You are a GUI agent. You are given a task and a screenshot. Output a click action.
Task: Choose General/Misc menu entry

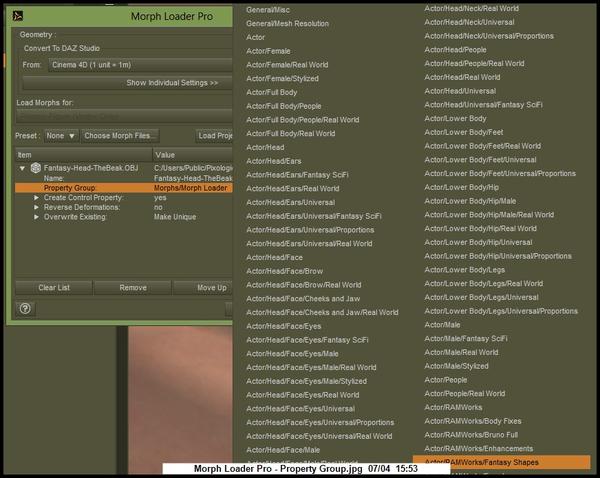click(268, 10)
